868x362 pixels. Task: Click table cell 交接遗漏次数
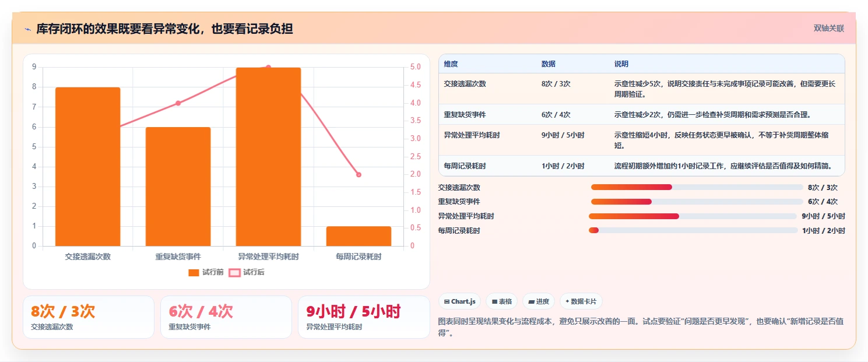465,84
